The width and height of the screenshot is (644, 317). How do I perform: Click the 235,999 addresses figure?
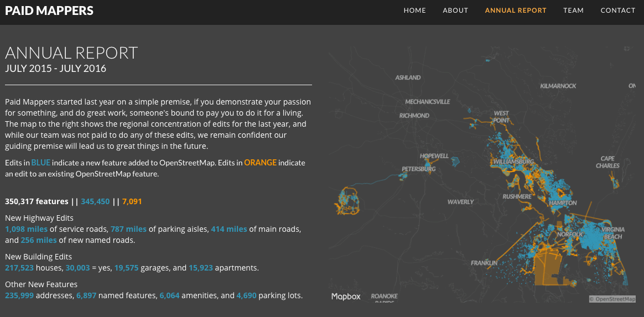click(x=19, y=295)
